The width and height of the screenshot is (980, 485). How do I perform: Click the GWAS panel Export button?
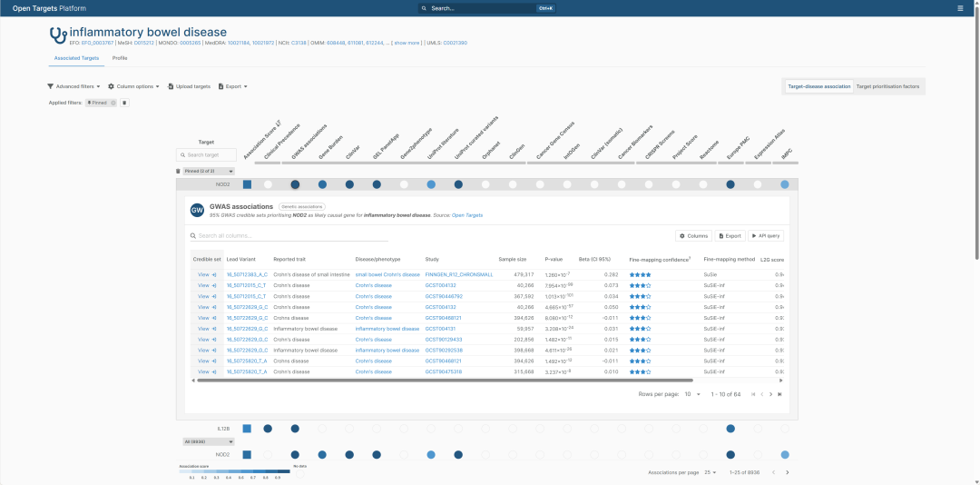click(x=730, y=236)
